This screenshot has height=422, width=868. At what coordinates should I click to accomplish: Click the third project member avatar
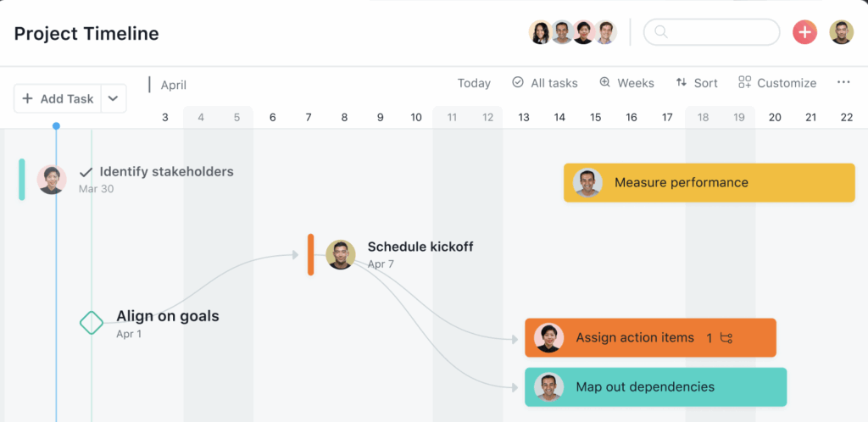click(583, 33)
